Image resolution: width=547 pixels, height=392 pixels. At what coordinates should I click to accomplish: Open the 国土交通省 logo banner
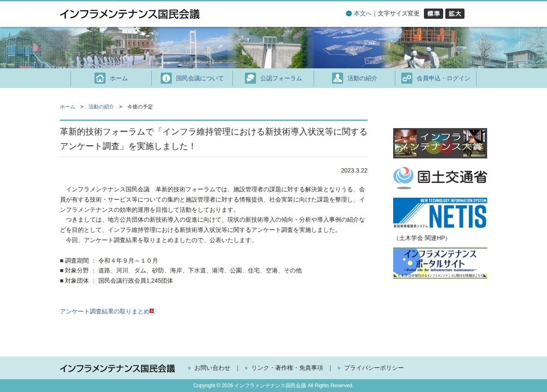(440, 178)
